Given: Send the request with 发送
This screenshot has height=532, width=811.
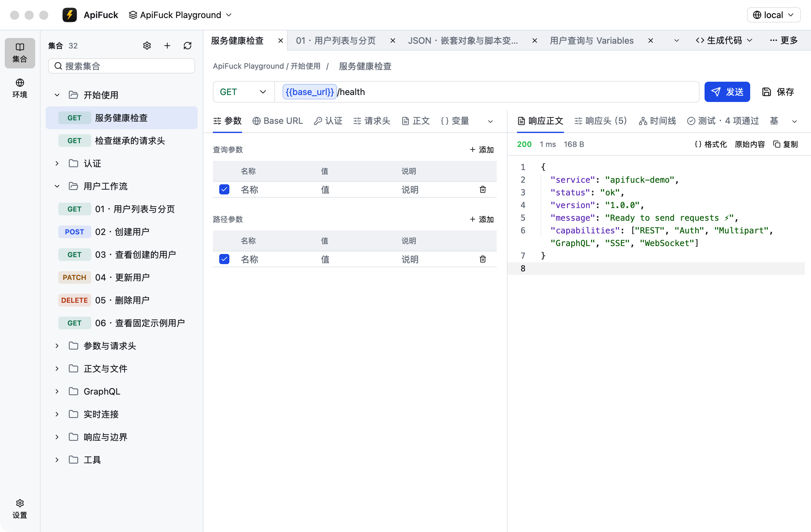Looking at the screenshot, I should tap(727, 92).
